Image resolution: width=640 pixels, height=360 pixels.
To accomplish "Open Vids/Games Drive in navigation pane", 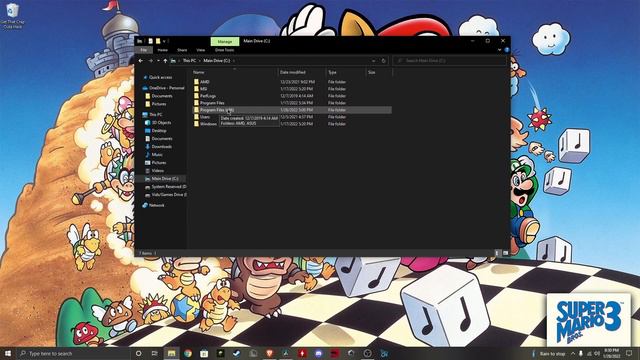I will [x=169, y=195].
